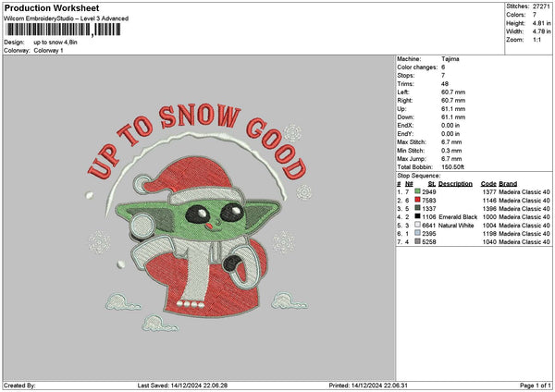The width and height of the screenshot is (555, 392).
Task: Click the 'Printed: 14/12/2024 22.06.31' text
Action: click(x=368, y=386)
